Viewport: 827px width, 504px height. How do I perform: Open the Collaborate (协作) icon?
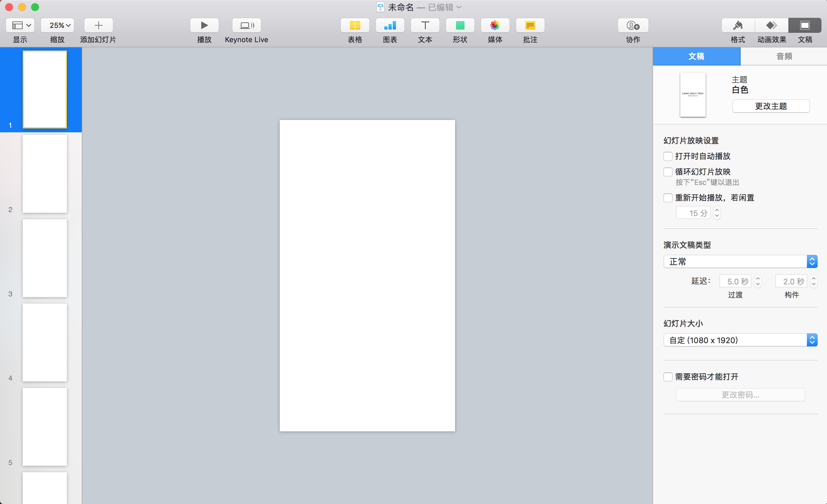tap(633, 25)
